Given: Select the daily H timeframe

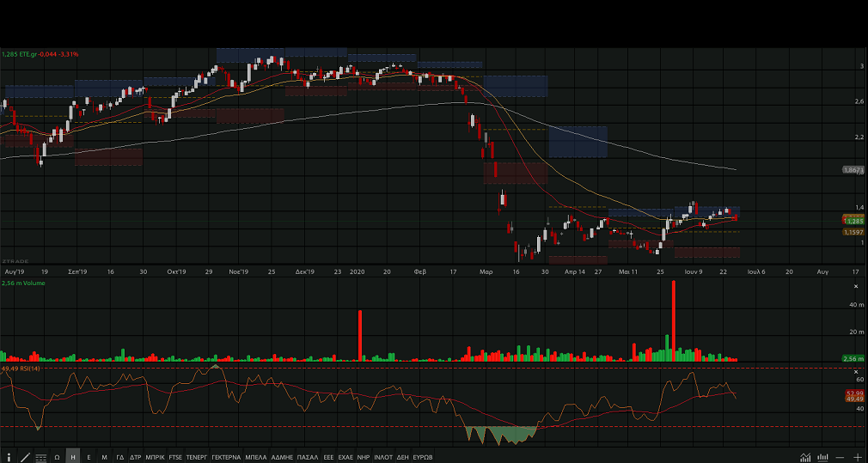Looking at the screenshot, I should [x=73, y=457].
